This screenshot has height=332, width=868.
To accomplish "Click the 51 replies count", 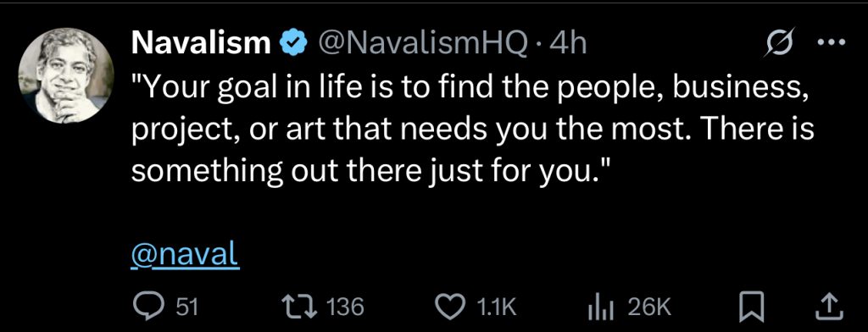I will point(187,307).
